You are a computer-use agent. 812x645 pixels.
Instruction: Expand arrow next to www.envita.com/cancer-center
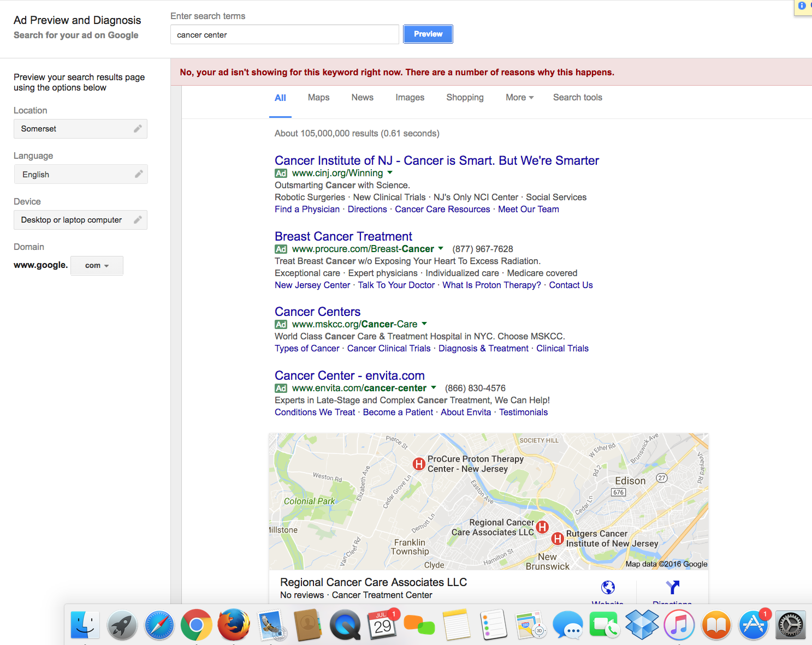[x=434, y=387]
